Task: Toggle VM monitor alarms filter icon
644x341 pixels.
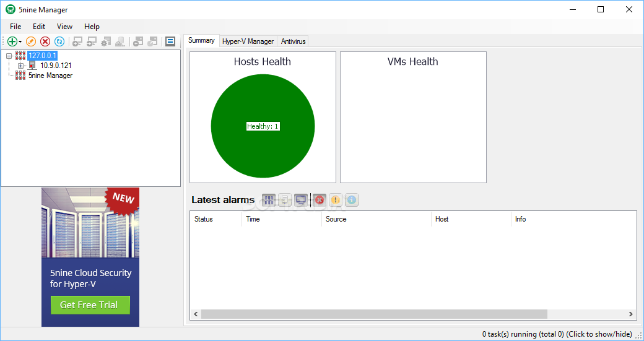Action: click(301, 200)
